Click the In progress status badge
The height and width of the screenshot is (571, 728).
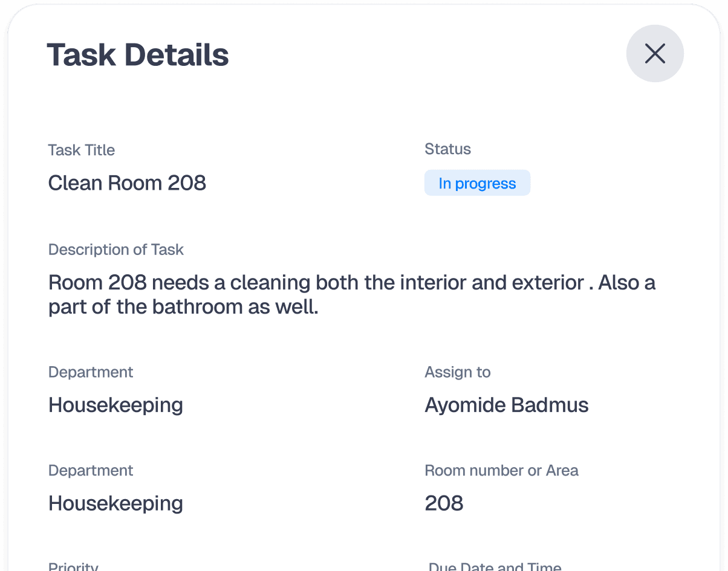[477, 182]
